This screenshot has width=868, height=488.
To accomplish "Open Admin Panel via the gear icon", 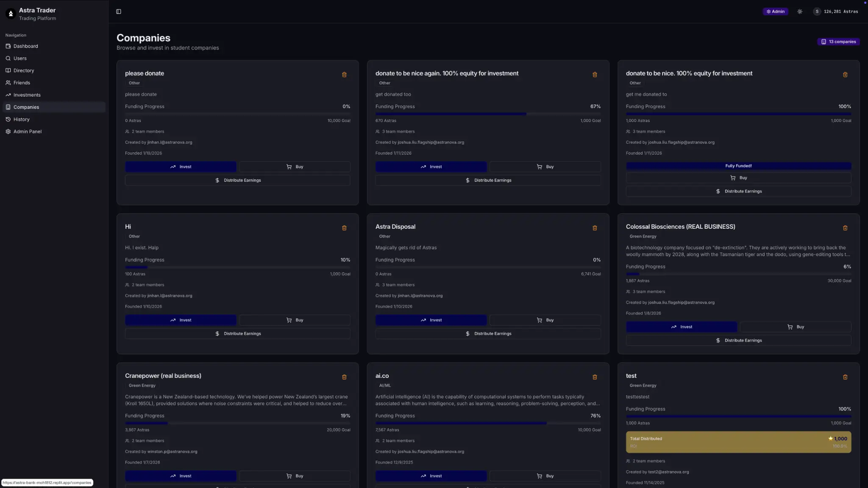I will click(x=8, y=131).
